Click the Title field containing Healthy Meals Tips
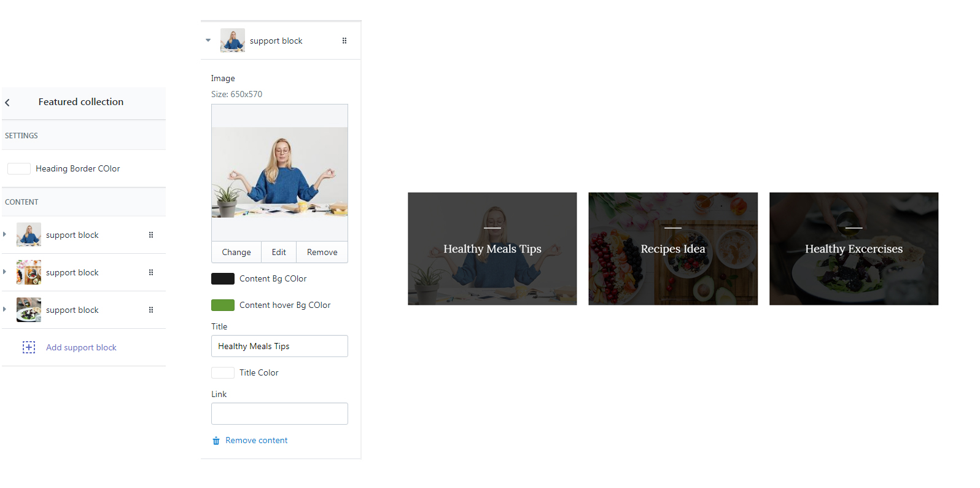980x488 pixels. (279, 346)
